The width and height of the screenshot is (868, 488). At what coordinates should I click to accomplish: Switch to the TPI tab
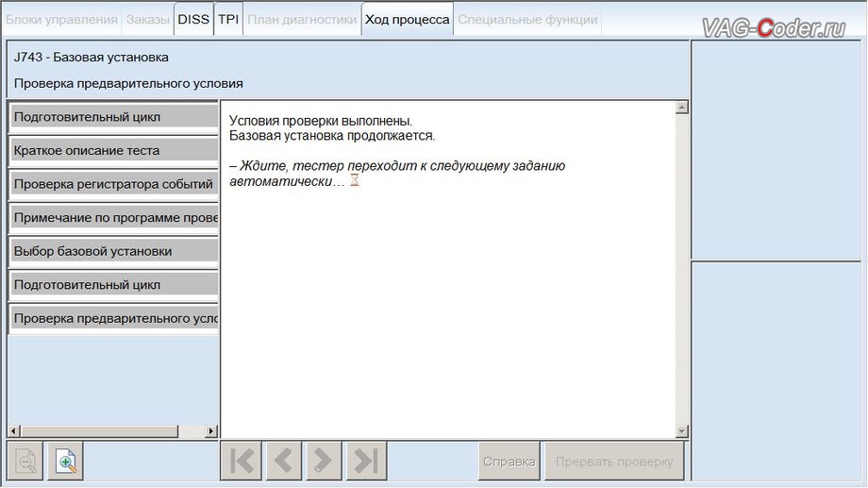(228, 20)
